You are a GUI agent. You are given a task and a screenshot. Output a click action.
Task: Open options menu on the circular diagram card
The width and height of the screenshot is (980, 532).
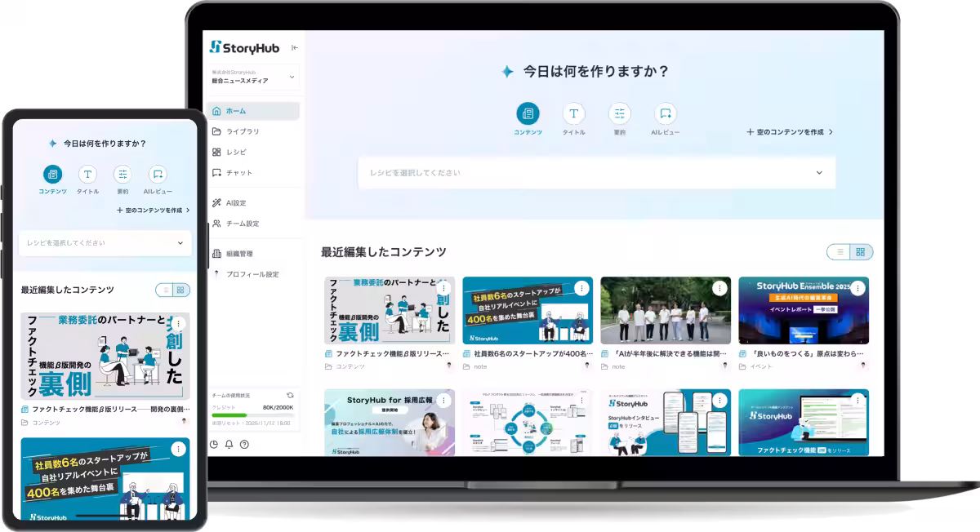click(x=581, y=401)
